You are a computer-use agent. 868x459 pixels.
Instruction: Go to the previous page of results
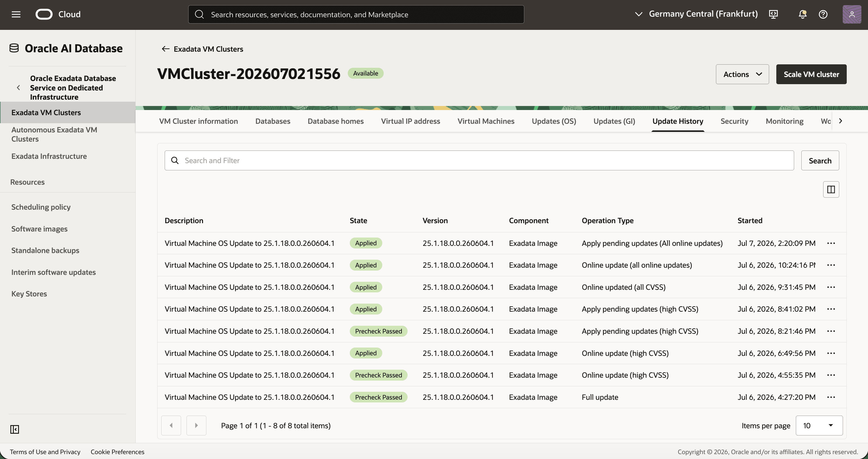click(171, 425)
